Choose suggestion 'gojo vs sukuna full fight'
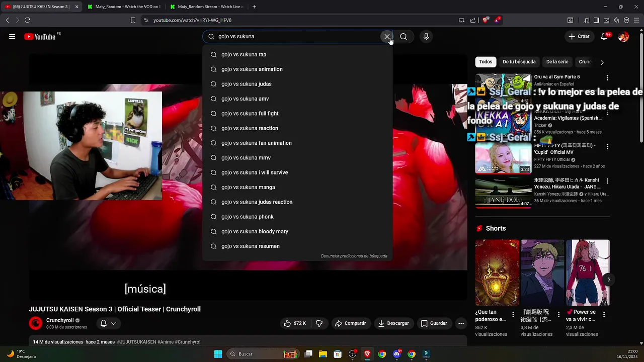Viewport: 644px width, 362px height. 297,114
